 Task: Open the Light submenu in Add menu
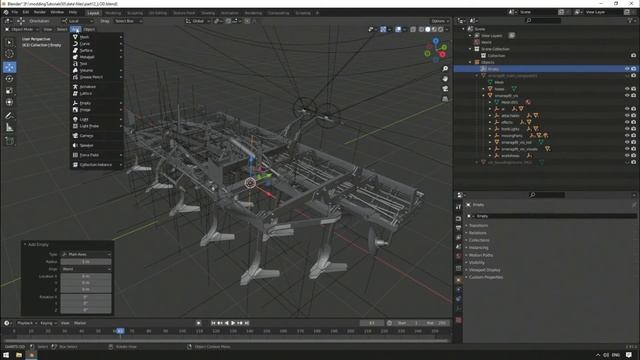97,119
